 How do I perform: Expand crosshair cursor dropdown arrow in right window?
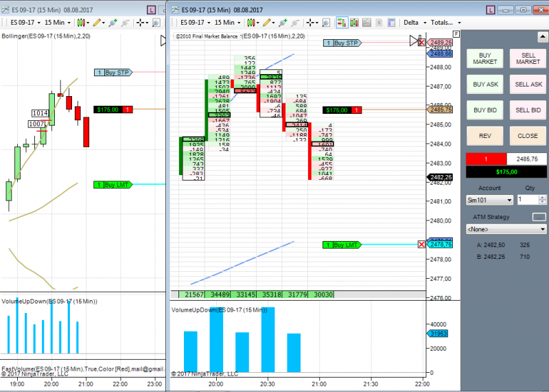pos(317,23)
